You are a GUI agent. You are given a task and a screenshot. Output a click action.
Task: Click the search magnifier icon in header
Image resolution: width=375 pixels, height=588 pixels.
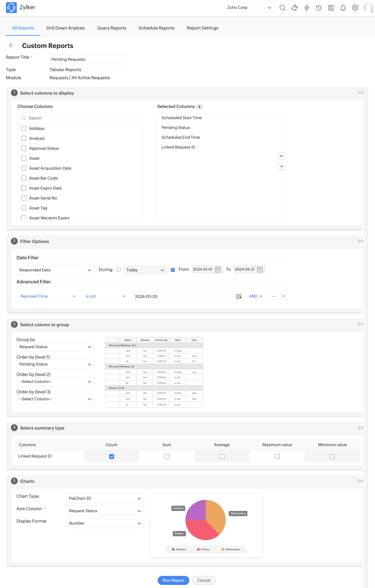pyautogui.click(x=282, y=8)
